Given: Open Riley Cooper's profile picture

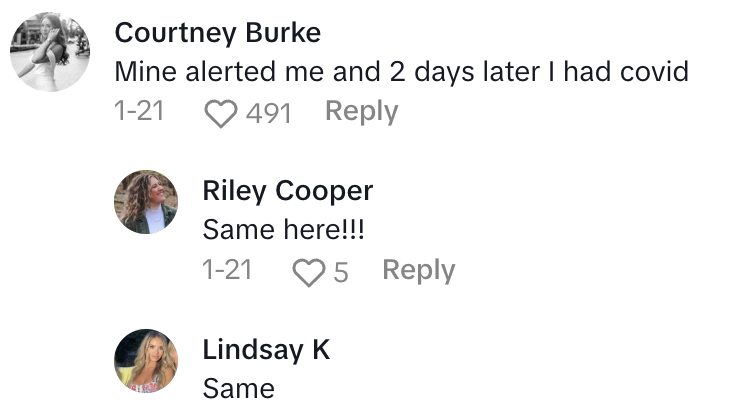Looking at the screenshot, I should tap(146, 202).
